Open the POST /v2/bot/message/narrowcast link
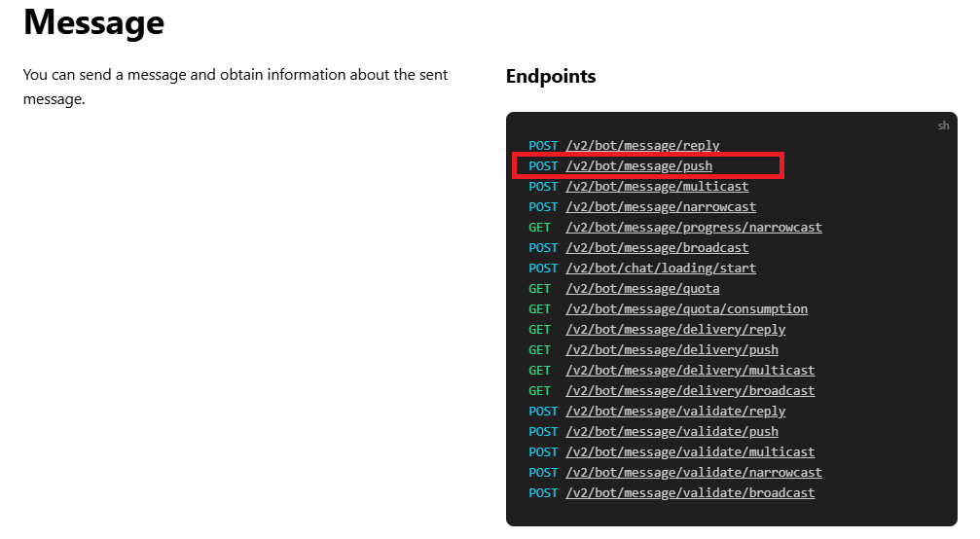The image size is (980, 539). coord(661,207)
